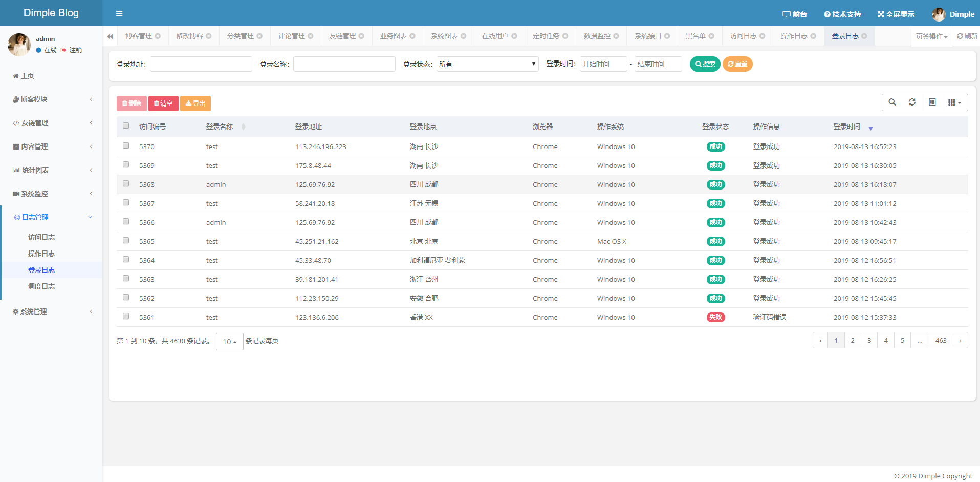This screenshot has width=980, height=482.
Task: Open 前台 front-end link in header
Action: coord(795,14)
